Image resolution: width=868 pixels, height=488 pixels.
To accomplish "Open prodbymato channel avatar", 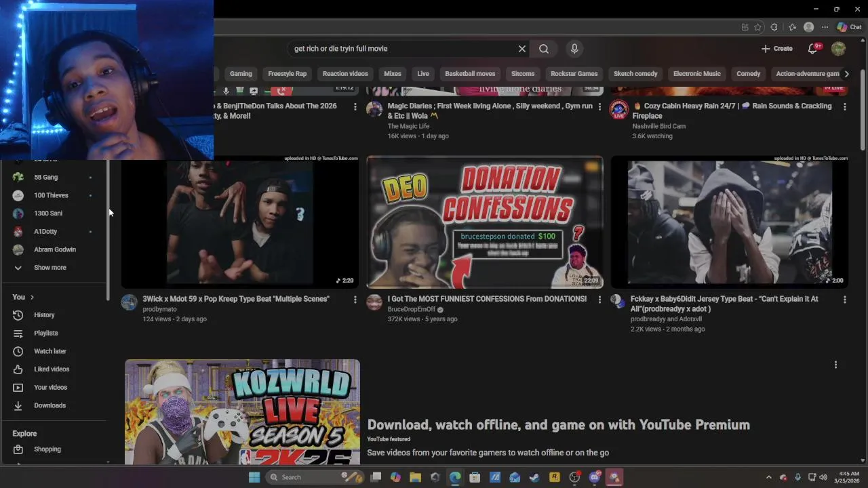I will click(x=129, y=302).
